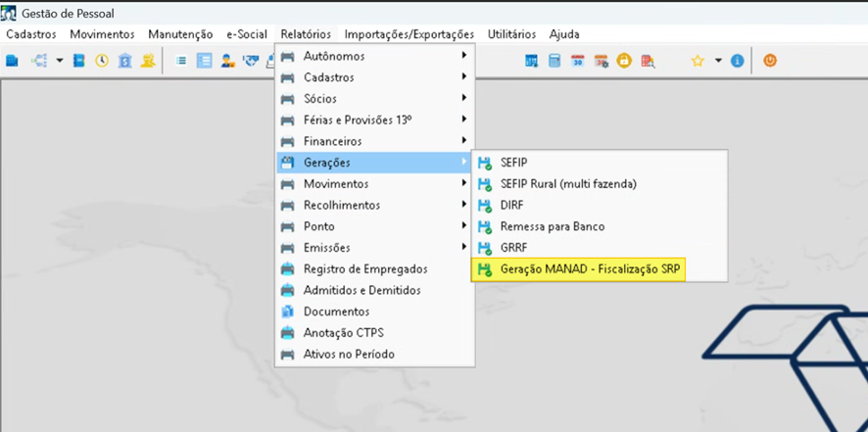Image resolution: width=868 pixels, height=432 pixels.
Task: Open the Documentos report entry
Action: [375, 312]
